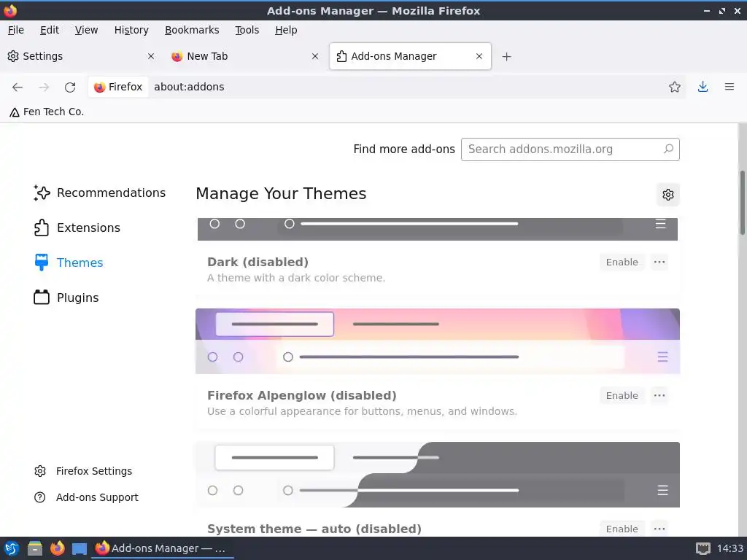Viewport: 747px width, 560px height.
Task: Click the System theme preview image
Action: point(438,474)
